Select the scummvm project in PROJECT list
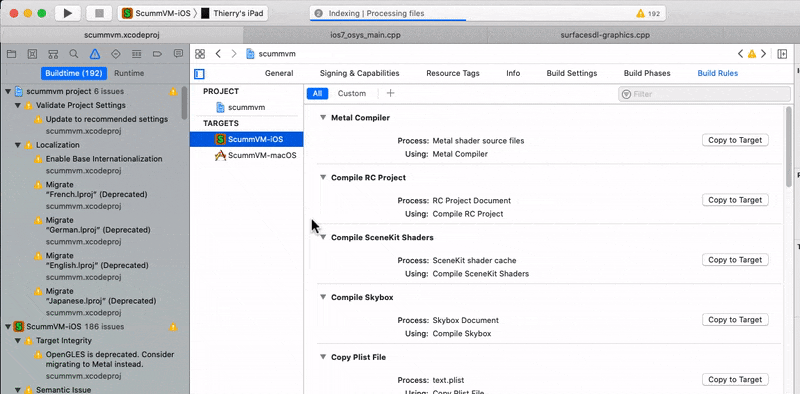 tap(246, 107)
